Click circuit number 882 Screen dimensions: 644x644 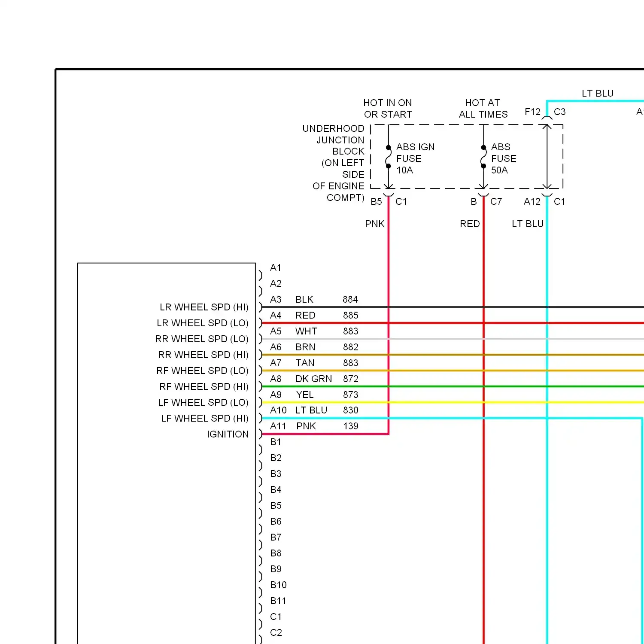pyautogui.click(x=351, y=347)
